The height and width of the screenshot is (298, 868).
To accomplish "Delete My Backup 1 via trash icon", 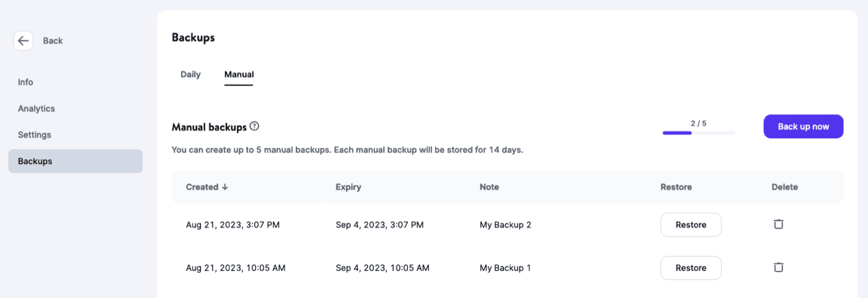I will click(779, 268).
